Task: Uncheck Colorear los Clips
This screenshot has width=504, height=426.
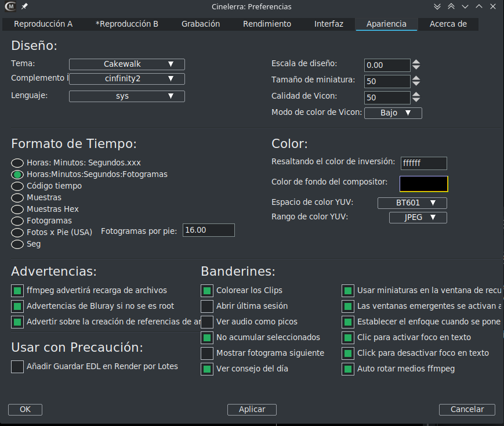Action: click(207, 290)
